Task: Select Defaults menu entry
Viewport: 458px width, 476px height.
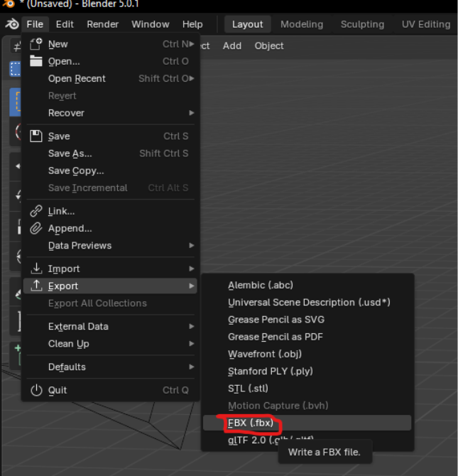Action: pyautogui.click(x=111, y=367)
